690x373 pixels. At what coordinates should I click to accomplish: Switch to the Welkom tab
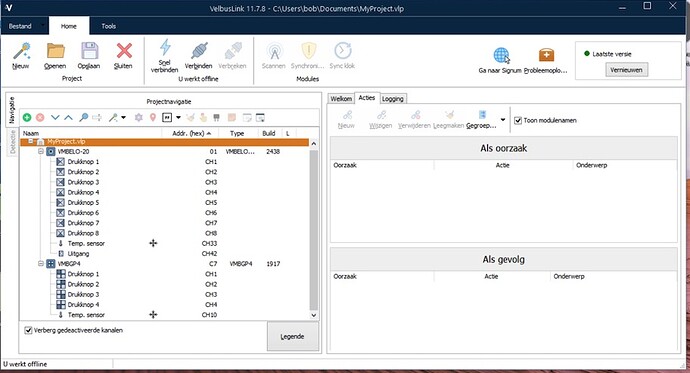click(x=341, y=99)
